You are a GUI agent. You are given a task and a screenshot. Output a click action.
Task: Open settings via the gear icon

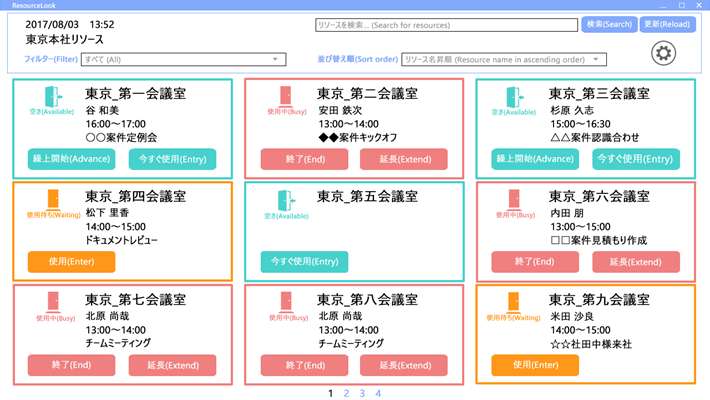[663, 53]
